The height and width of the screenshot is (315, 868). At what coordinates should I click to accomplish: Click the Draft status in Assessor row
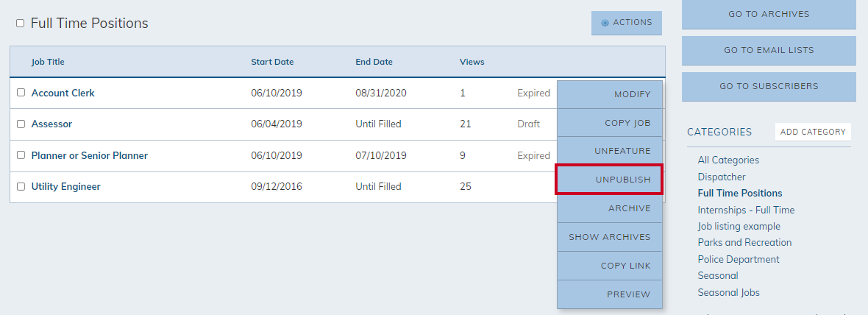[529, 124]
